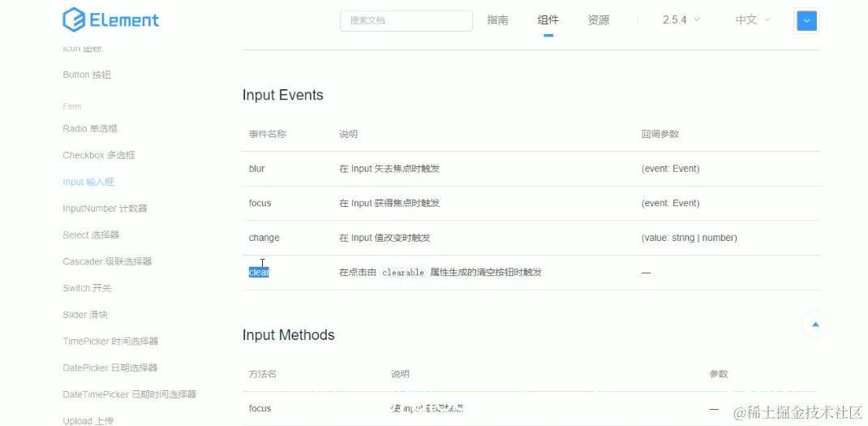Click (value: string | number) parameter cell
The height and width of the screenshot is (426, 868).
pyautogui.click(x=690, y=238)
